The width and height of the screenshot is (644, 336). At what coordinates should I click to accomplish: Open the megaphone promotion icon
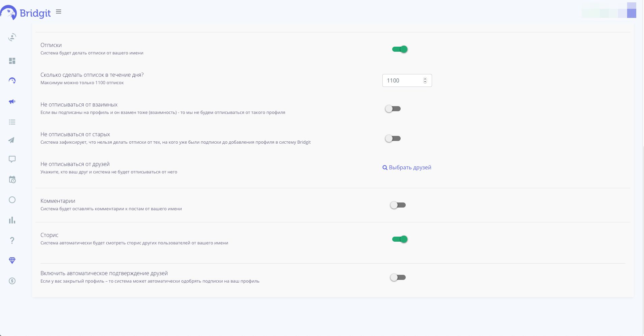coord(12,101)
